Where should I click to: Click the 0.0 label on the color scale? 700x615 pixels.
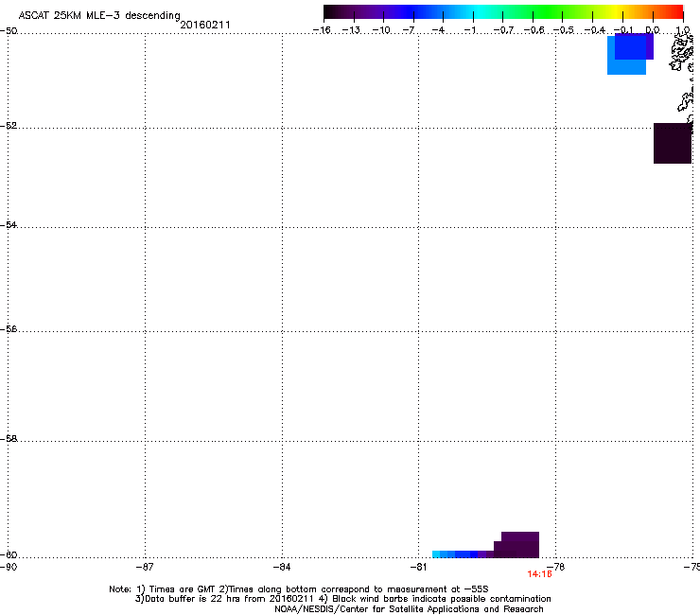tap(653, 30)
